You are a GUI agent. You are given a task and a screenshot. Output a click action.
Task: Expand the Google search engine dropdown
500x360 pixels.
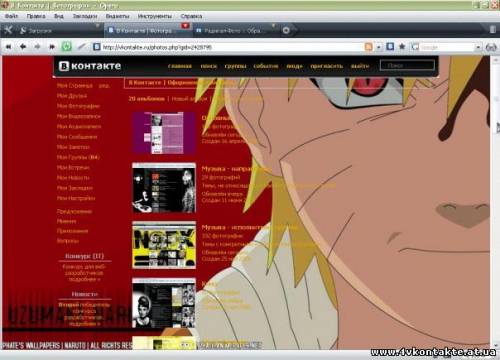pyautogui.click(x=478, y=47)
